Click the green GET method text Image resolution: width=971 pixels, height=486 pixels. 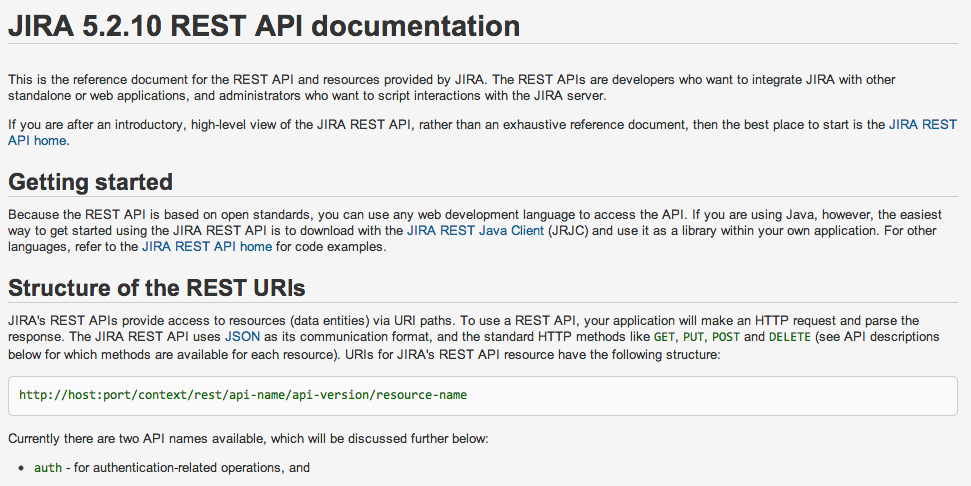(x=664, y=337)
